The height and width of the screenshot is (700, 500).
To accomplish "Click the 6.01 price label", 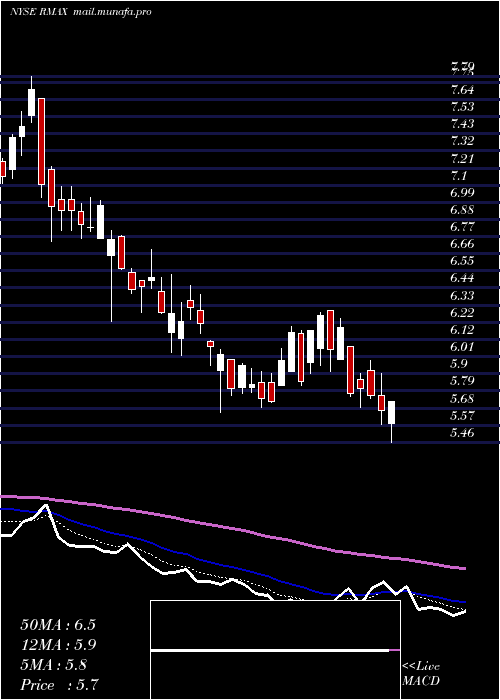I will pyautogui.click(x=462, y=347).
